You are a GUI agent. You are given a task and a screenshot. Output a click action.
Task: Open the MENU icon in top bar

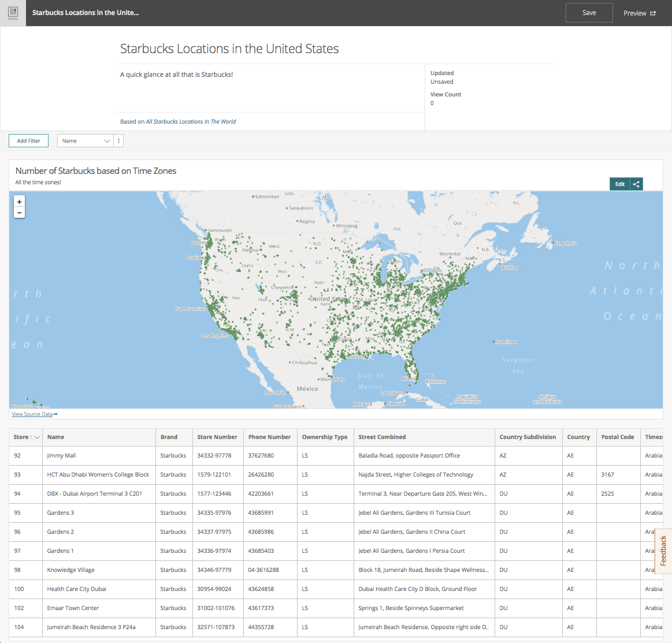[x=13, y=13]
